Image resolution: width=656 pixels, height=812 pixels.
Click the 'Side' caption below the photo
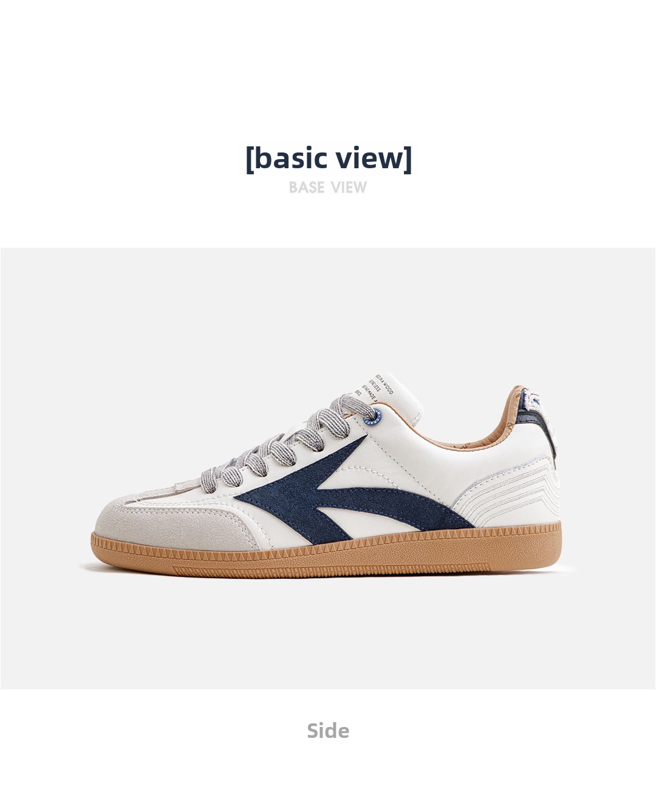point(328,731)
